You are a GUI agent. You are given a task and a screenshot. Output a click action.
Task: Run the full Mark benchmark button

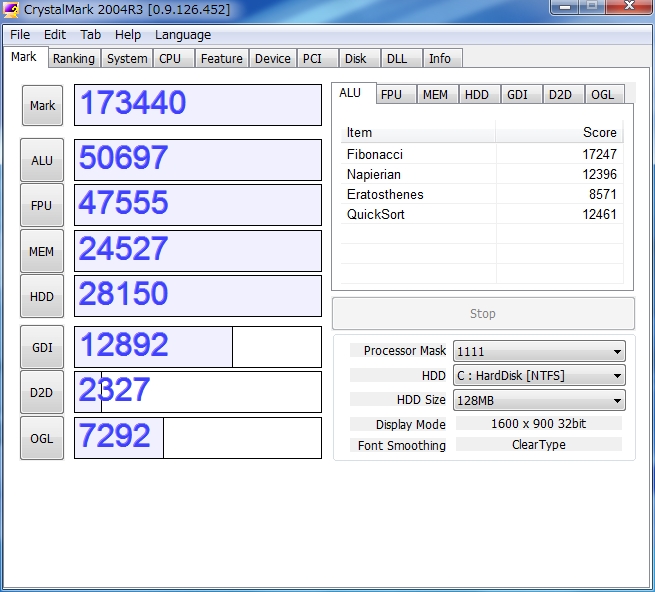(42, 105)
